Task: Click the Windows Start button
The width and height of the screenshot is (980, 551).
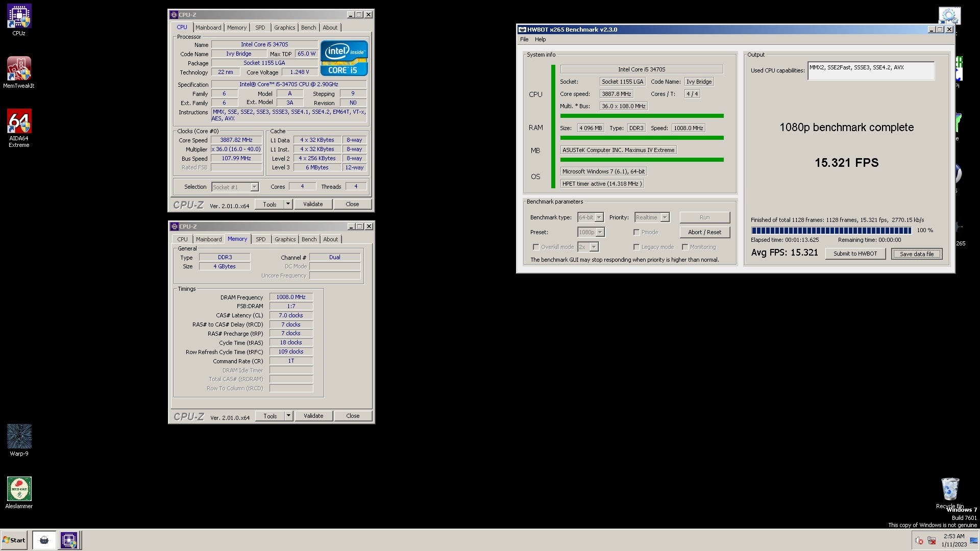Action: tap(14, 540)
